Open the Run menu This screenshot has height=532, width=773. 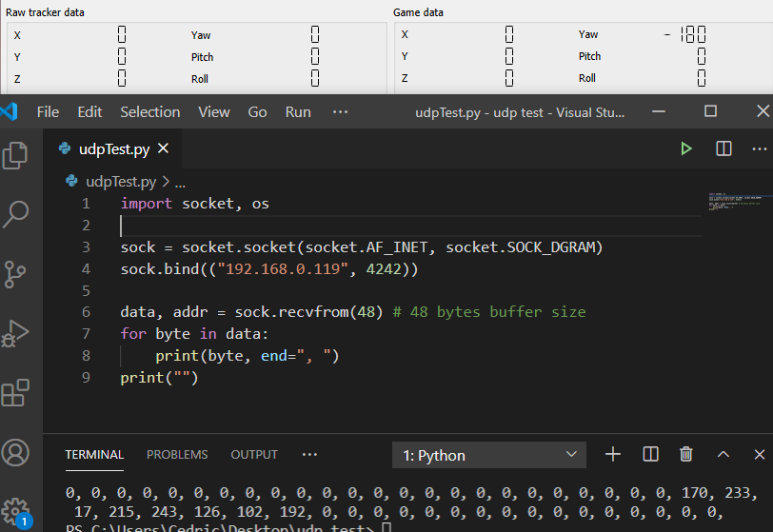click(298, 112)
